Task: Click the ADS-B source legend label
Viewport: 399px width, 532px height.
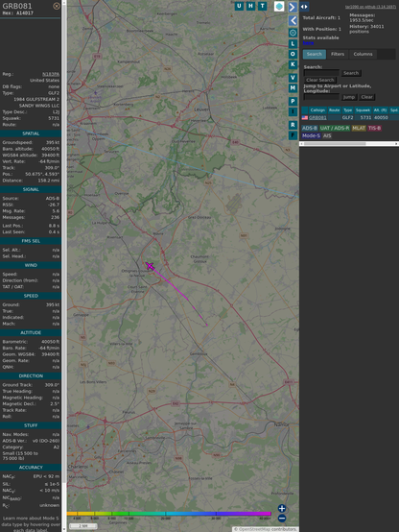Action: coord(310,128)
